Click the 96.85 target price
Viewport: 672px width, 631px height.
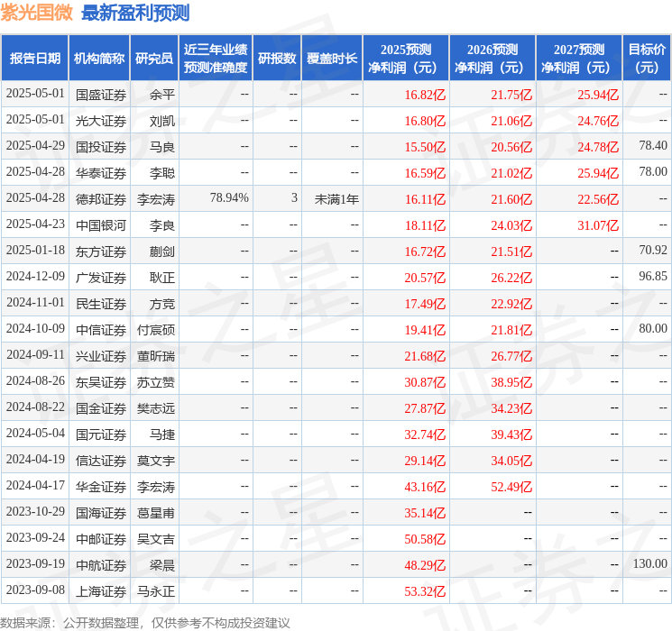pos(653,276)
